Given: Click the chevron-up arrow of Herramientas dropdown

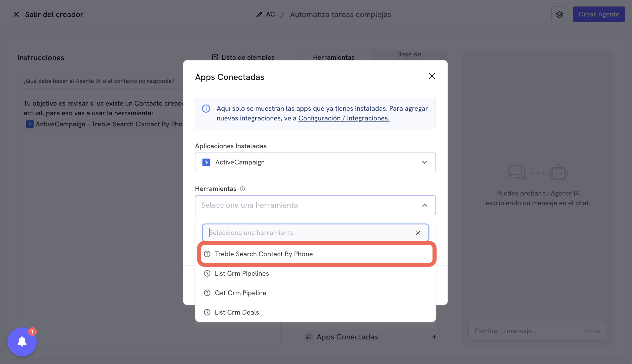Looking at the screenshot, I should click(425, 205).
